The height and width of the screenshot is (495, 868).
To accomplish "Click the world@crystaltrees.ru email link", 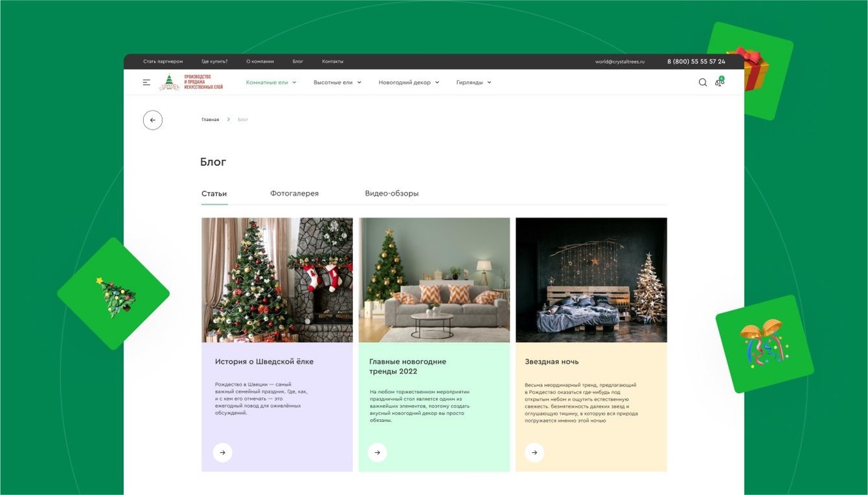I will click(620, 62).
